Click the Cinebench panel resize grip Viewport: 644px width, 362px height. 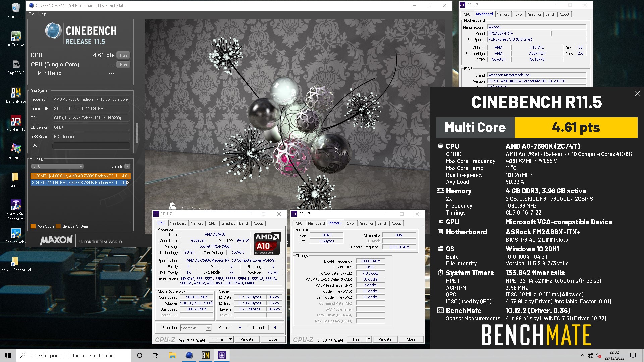pos(137,133)
